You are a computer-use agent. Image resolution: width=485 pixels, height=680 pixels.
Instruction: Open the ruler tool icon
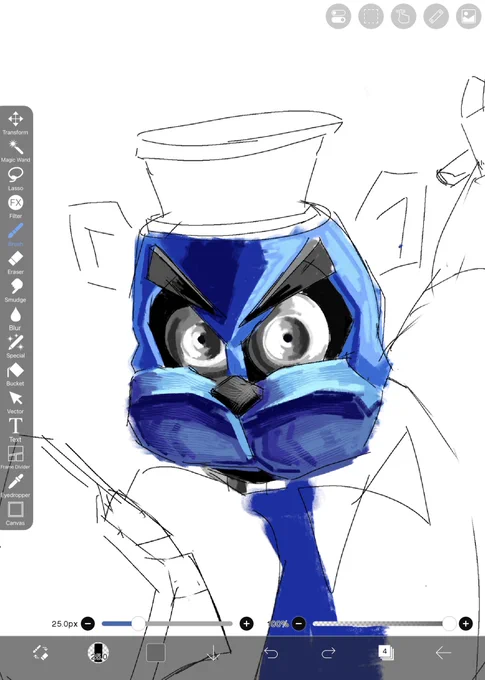[x=436, y=16]
